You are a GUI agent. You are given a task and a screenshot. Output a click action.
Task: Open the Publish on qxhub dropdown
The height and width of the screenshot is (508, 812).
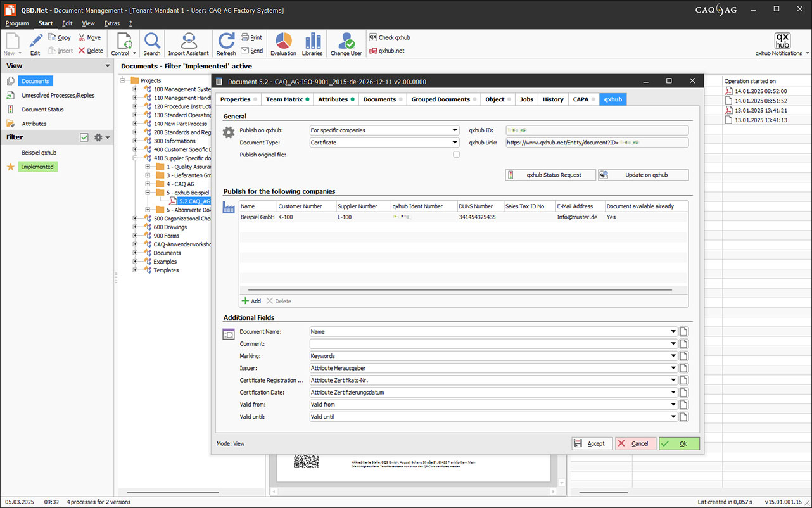pos(384,130)
